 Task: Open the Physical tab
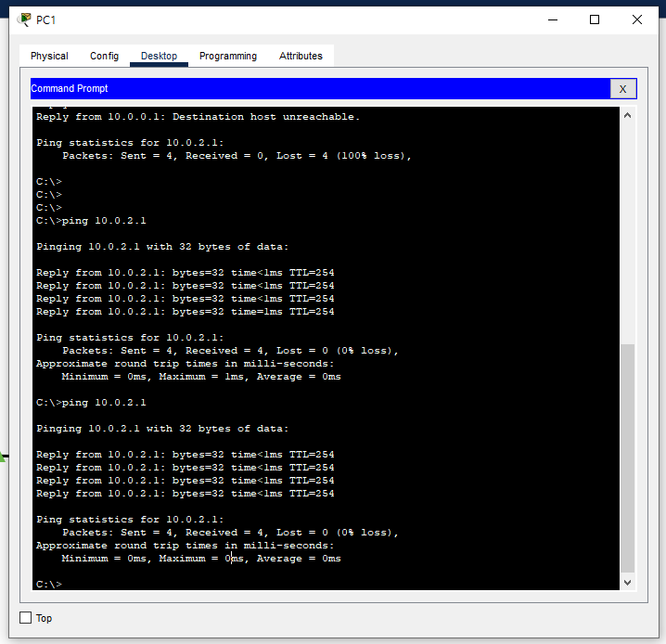[49, 56]
